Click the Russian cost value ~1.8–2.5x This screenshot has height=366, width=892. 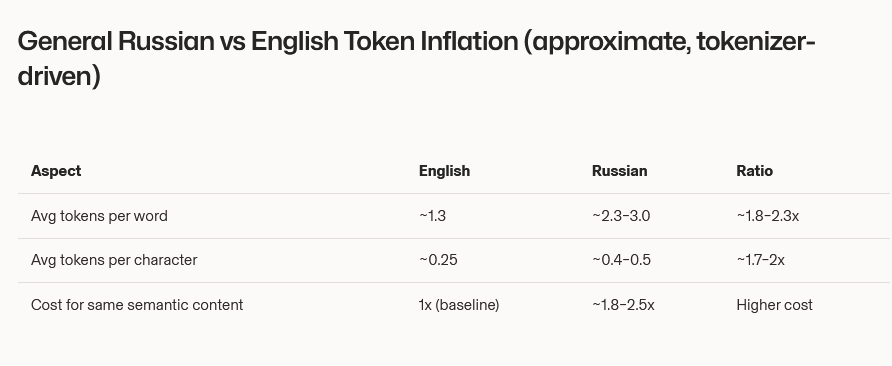tap(623, 305)
